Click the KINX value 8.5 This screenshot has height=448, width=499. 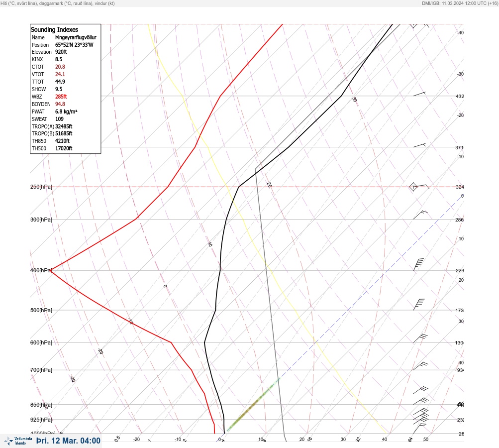[x=59, y=59]
